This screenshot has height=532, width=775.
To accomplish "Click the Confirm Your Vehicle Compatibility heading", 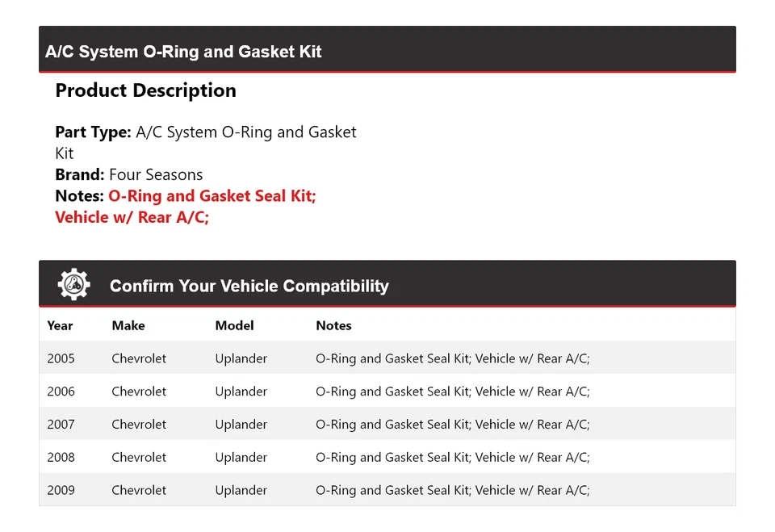I will [249, 286].
